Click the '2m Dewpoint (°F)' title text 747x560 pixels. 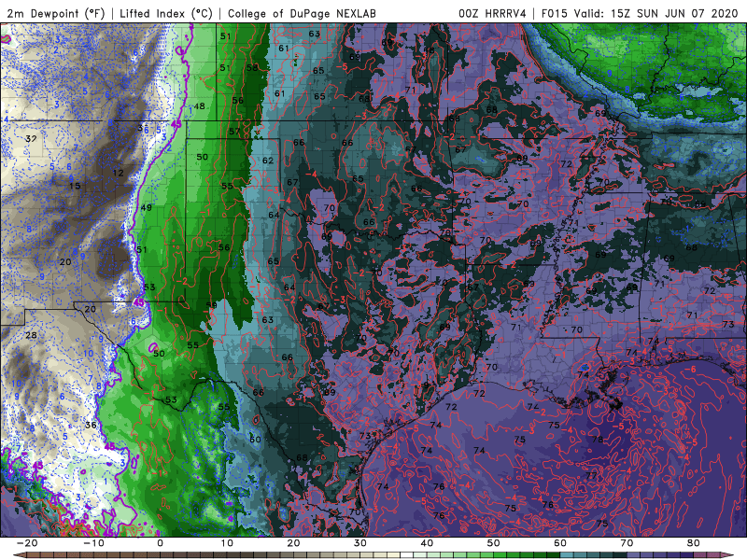pos(55,13)
